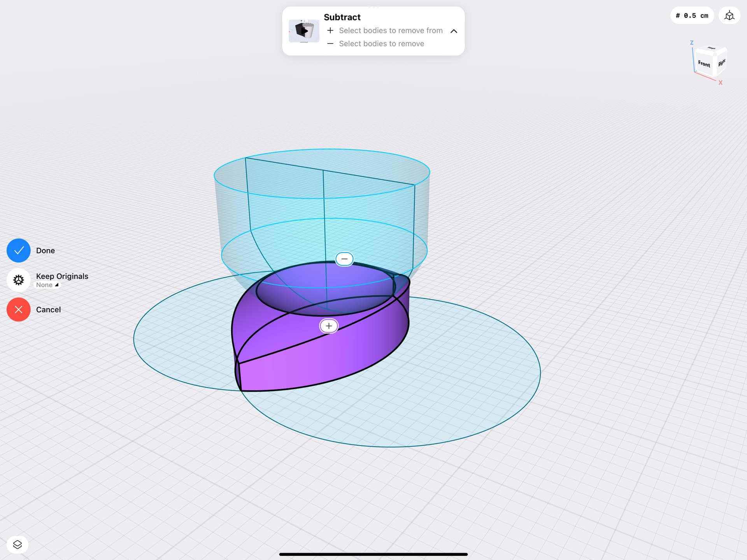Snap to the Top face of view cube
The image size is (747, 560).
(712, 49)
